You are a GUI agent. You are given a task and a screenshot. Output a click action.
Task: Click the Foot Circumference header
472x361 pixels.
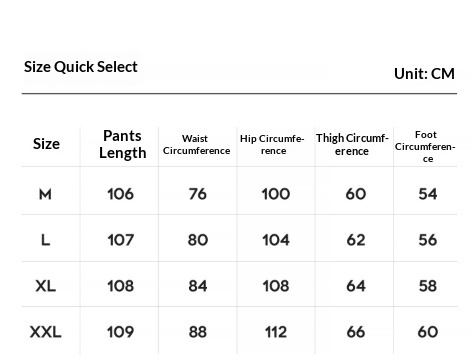pos(425,147)
